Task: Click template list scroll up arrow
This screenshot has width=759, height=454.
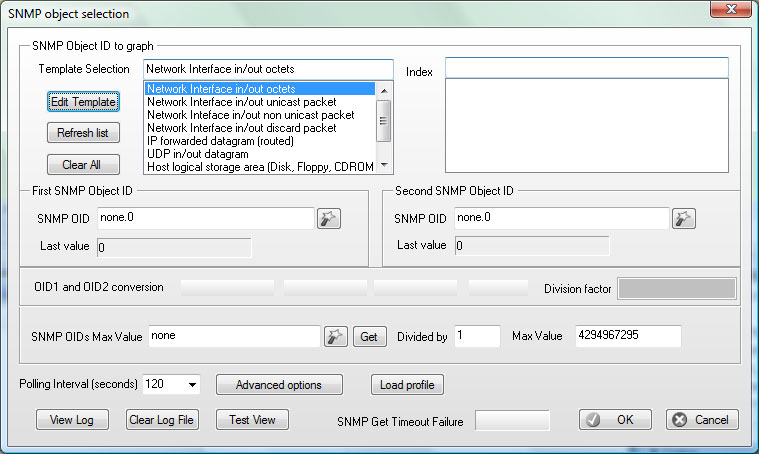Action: tap(384, 91)
